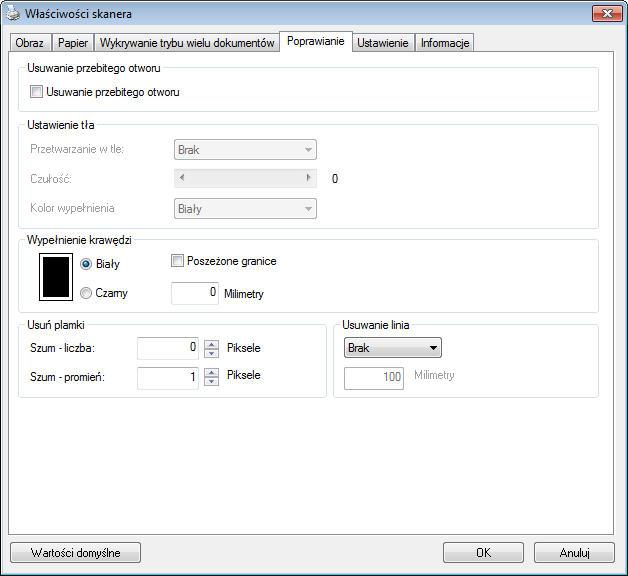Click the Czułość value 0
628x576 pixels.
[x=335, y=179]
